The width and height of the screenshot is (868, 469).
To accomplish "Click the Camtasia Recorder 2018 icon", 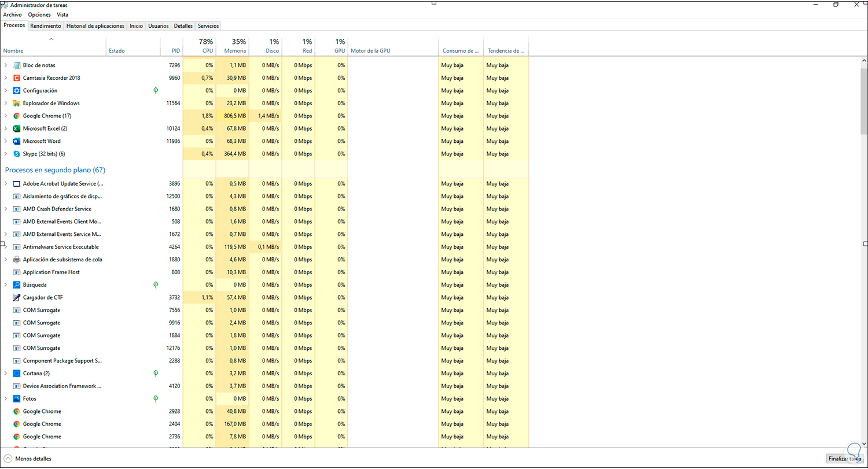I will coord(16,78).
